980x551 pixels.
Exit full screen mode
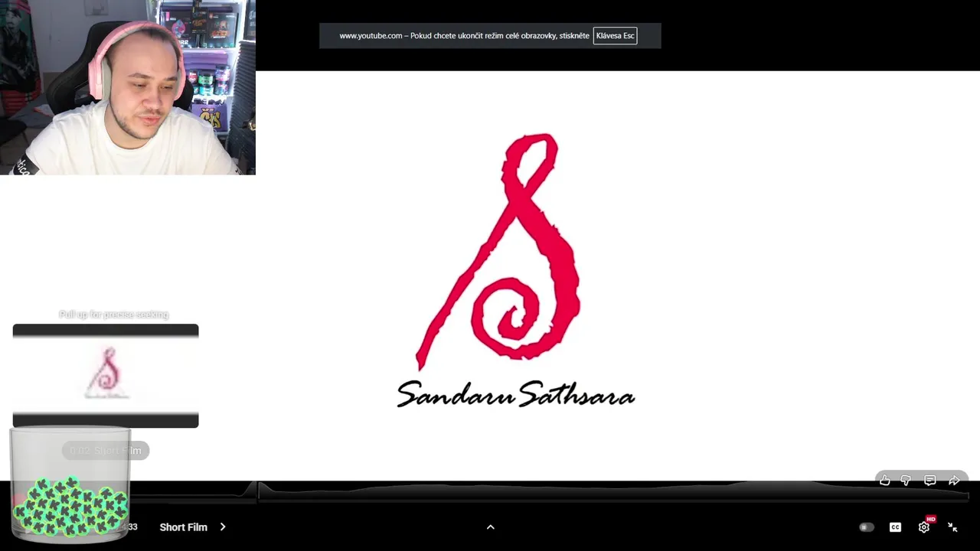[952, 527]
